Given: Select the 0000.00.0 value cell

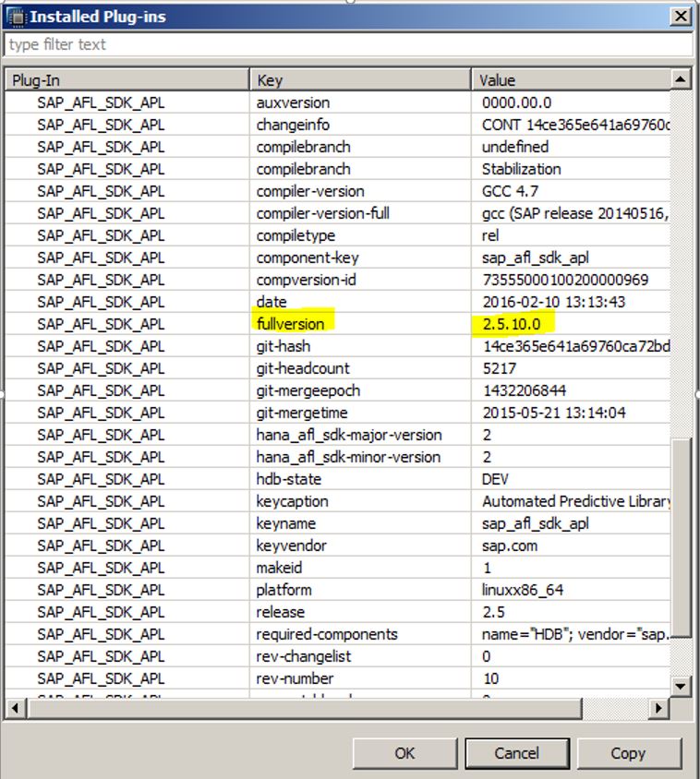Looking at the screenshot, I should tap(571, 102).
